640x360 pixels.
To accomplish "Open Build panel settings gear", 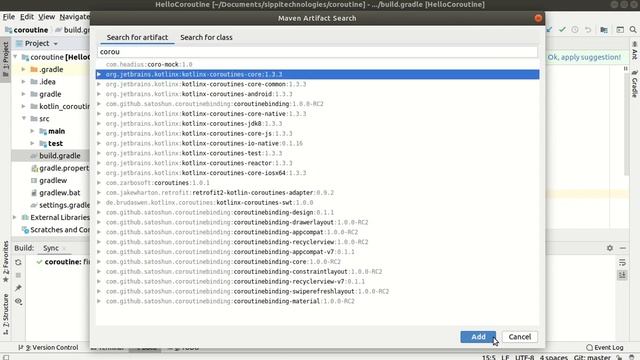I will pos(610,248).
